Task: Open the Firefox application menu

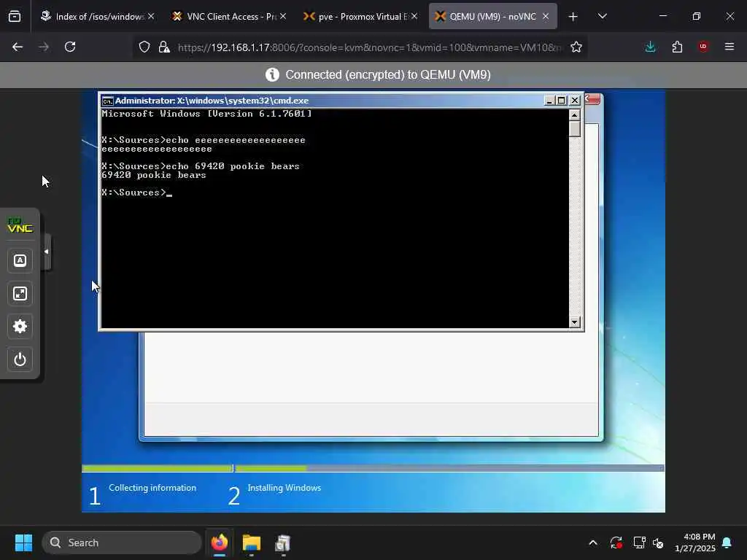Action: [729, 47]
